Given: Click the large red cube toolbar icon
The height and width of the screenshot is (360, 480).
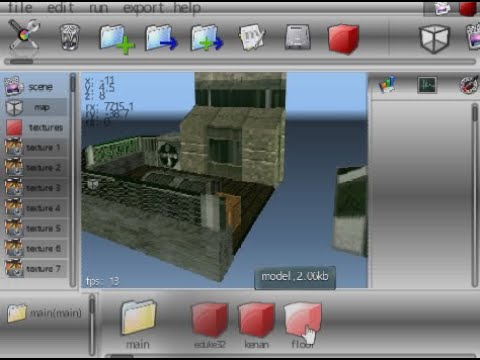Looking at the screenshot, I should tap(343, 38).
